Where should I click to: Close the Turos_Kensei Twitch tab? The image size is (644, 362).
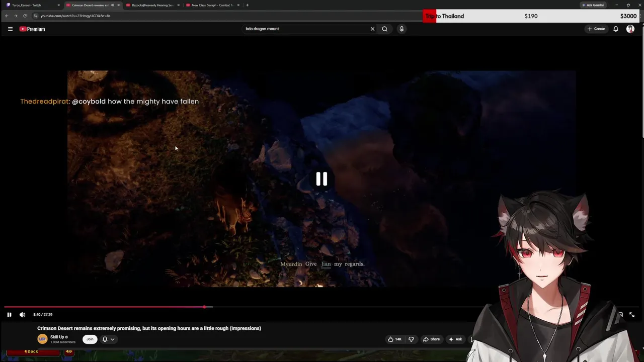[58, 5]
